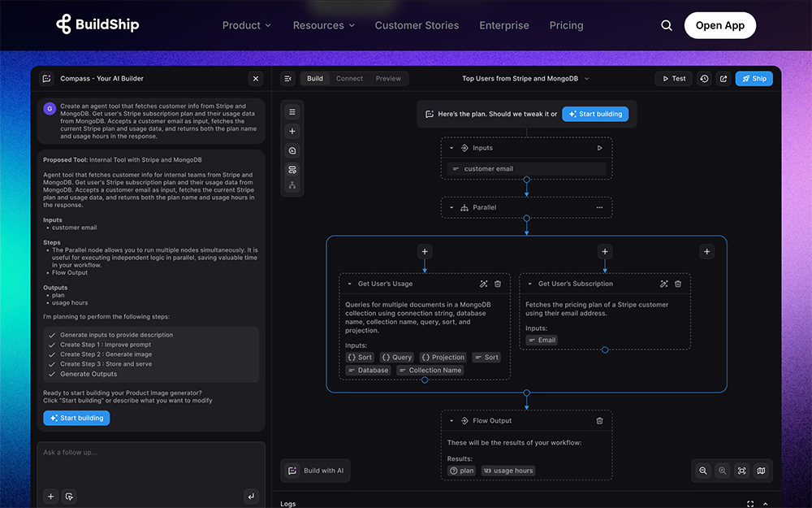The height and width of the screenshot is (508, 812).
Task: Click the Collection Name input chip
Action: (x=430, y=370)
